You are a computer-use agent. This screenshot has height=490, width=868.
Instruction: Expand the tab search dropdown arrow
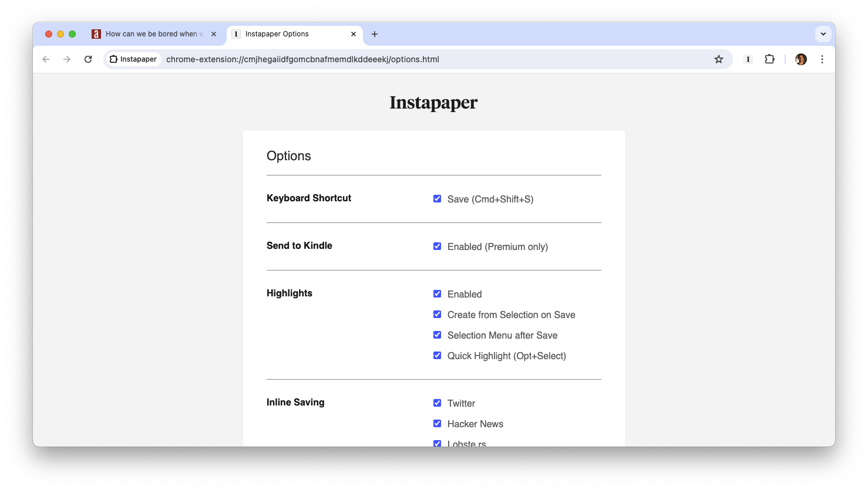(x=823, y=34)
